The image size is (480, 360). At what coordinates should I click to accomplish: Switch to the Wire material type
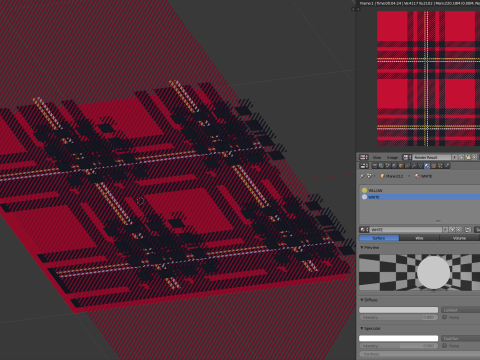[419, 238]
